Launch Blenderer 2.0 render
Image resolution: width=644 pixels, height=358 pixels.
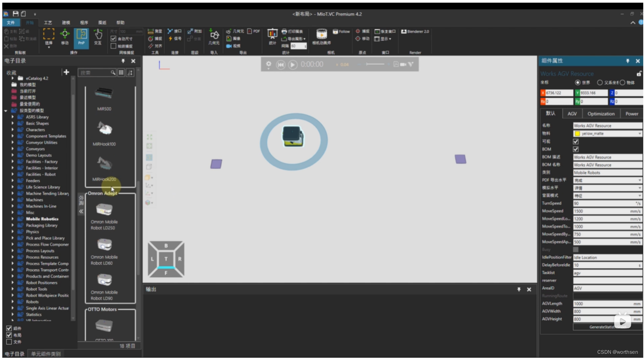click(x=415, y=32)
